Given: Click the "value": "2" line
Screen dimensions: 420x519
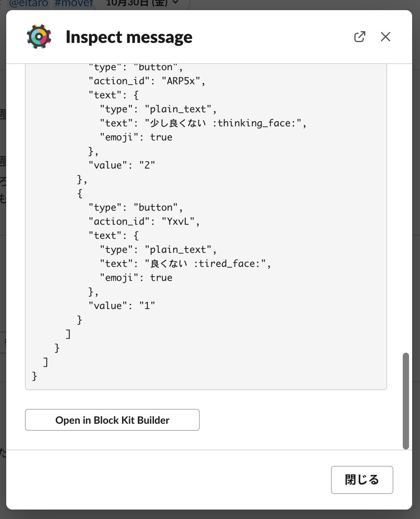Looking at the screenshot, I should click(x=122, y=165).
